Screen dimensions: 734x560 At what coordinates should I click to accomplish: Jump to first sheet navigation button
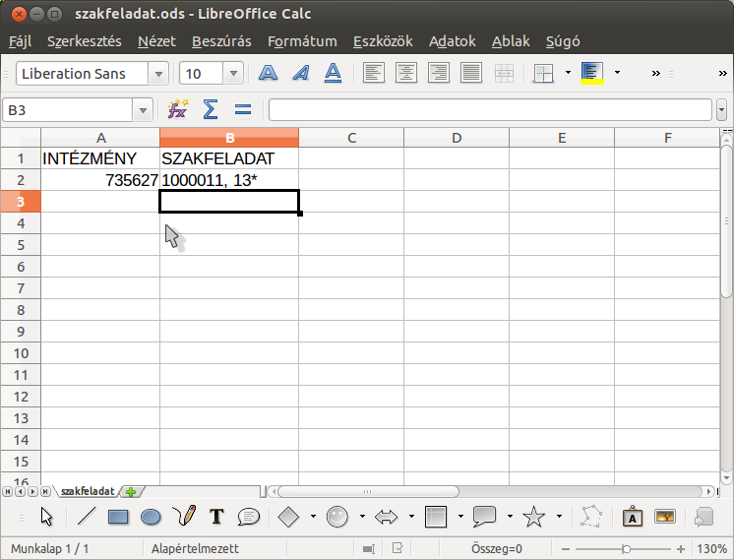8,492
